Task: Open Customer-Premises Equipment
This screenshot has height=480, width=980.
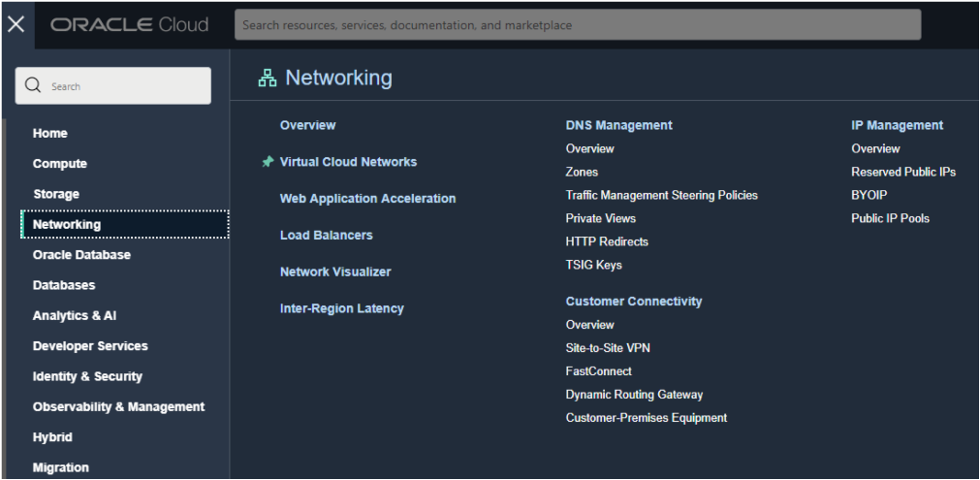Action: pyautogui.click(x=647, y=418)
